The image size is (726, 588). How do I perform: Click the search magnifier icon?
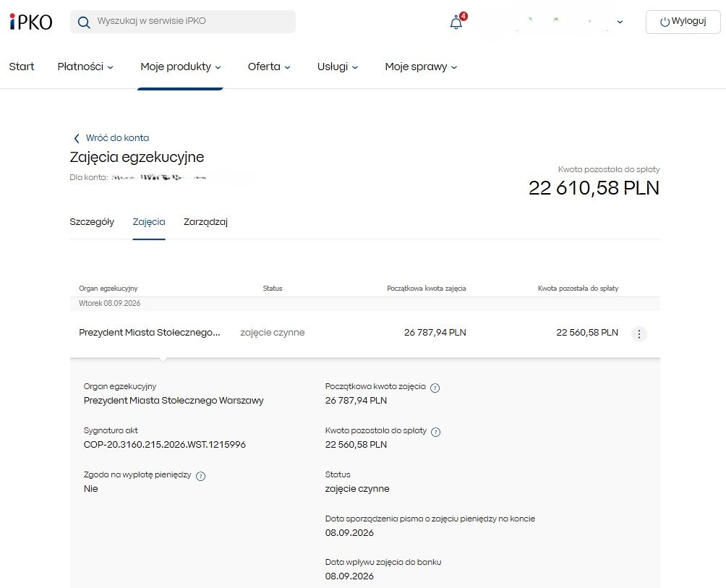coord(84,22)
